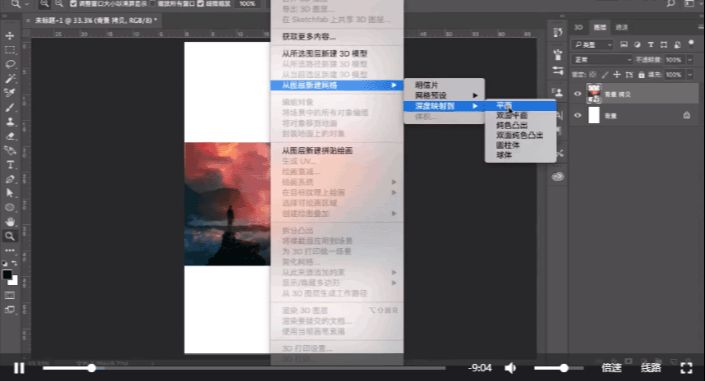The width and height of the screenshot is (705, 381).
Task: Toggle the layer filter on/off switch
Action: [x=692, y=45]
